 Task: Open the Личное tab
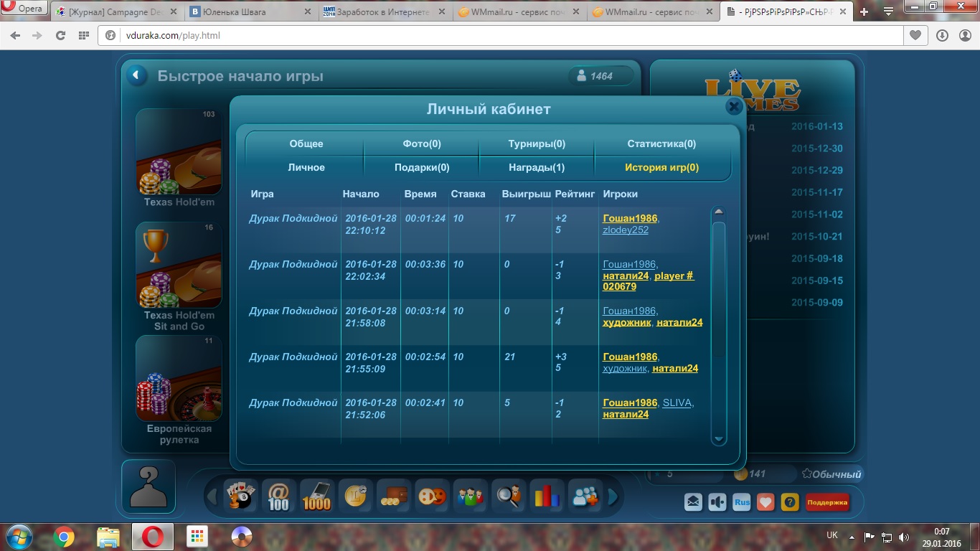(306, 167)
